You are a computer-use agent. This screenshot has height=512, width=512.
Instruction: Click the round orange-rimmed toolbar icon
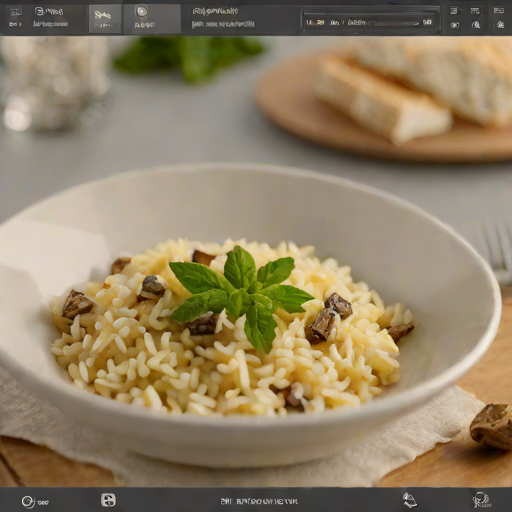142,12
